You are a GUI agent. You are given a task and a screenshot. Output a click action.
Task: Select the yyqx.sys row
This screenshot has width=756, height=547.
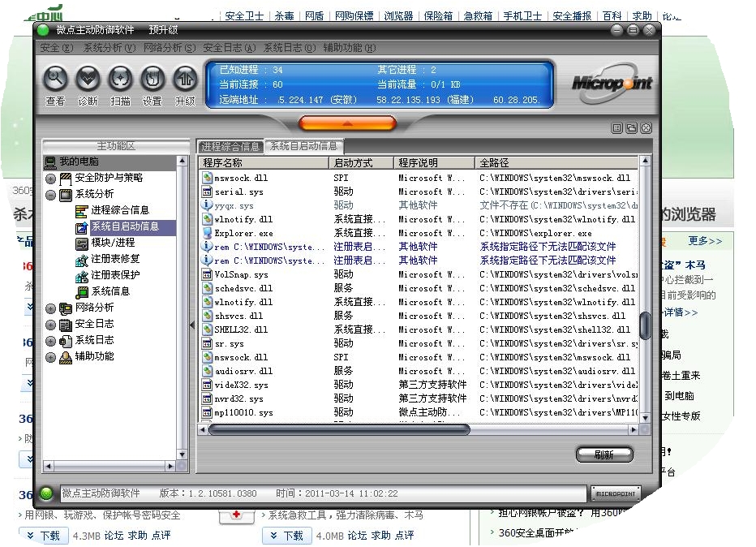419,205
